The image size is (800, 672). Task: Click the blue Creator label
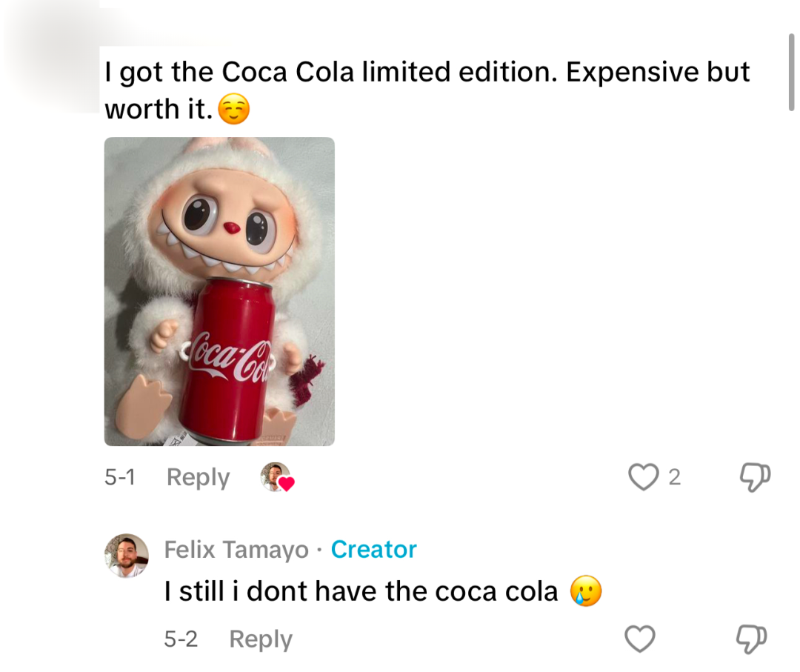pos(373,550)
